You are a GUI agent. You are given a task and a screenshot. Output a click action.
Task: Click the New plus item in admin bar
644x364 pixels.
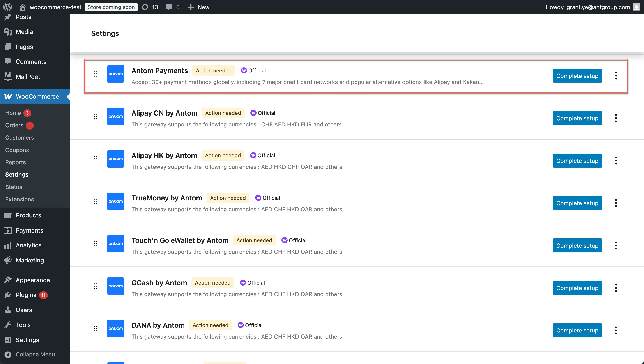198,7
